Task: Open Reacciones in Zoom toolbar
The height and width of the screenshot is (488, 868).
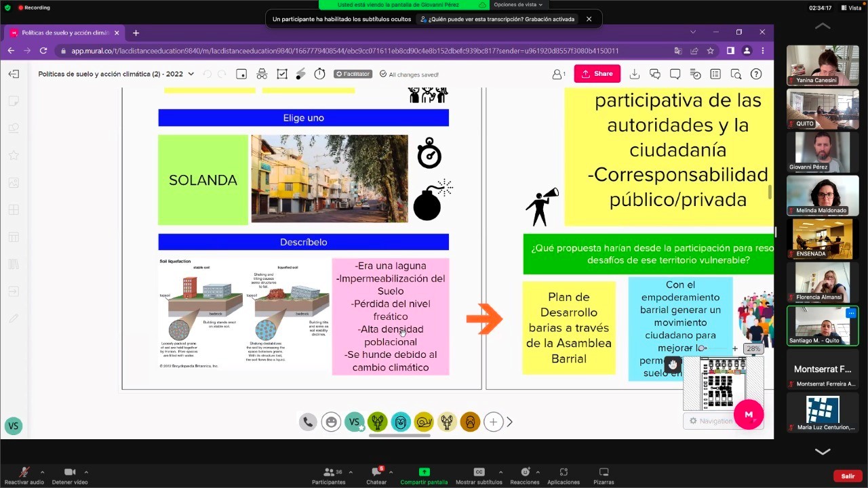Action: pos(525,476)
